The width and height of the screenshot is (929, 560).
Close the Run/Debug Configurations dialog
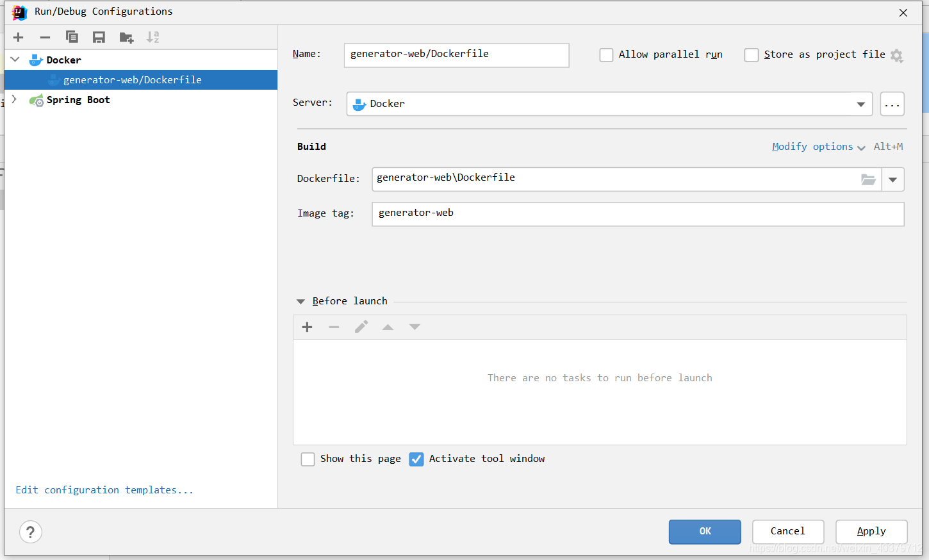click(903, 13)
